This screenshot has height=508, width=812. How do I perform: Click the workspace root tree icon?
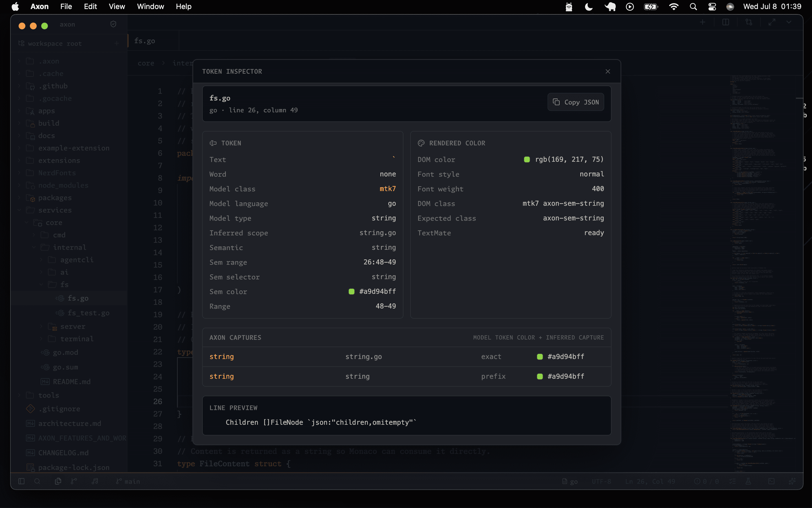[21, 43]
